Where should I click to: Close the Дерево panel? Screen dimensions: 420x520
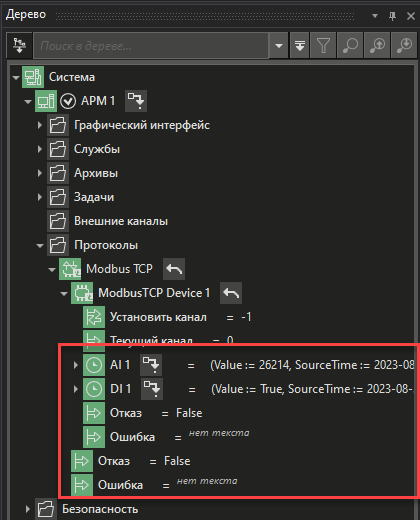[411, 16]
